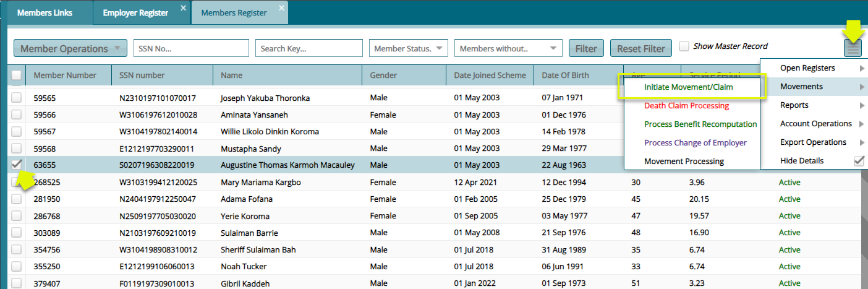Image resolution: width=868 pixels, height=289 pixels.
Task: Select Death Claim Processing menu item
Action: [x=686, y=106]
